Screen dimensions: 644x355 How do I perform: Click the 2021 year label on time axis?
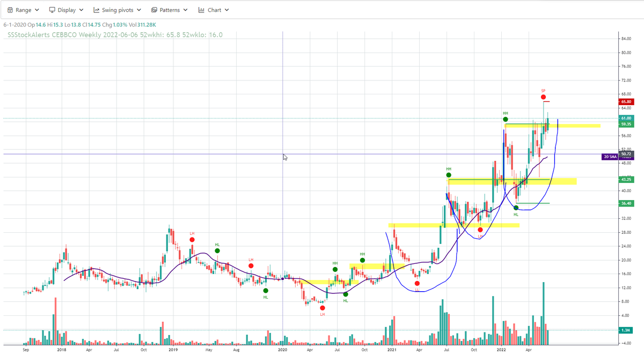[391, 349]
